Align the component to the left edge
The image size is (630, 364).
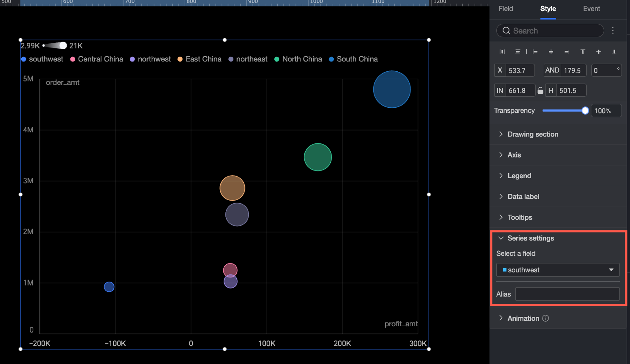535,52
